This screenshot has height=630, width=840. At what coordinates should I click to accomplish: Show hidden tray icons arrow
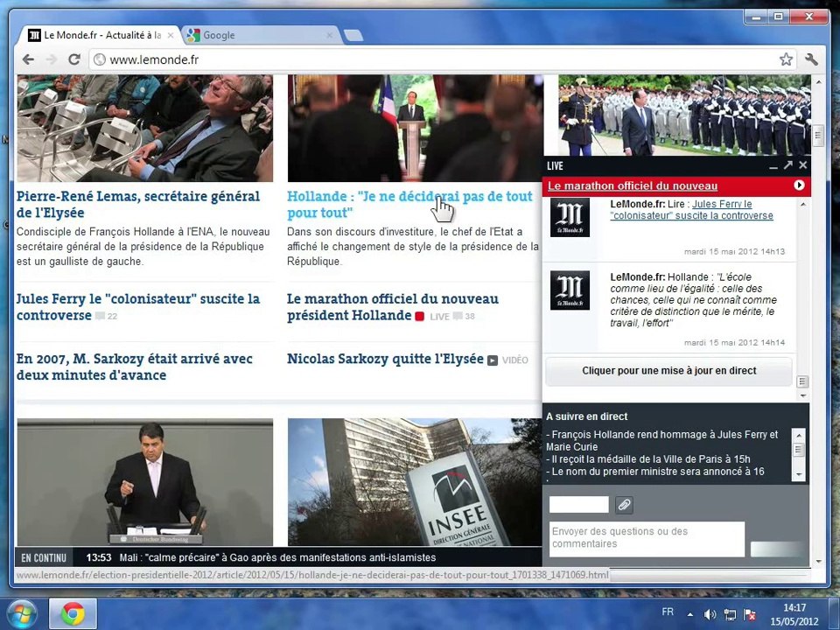tap(690, 614)
